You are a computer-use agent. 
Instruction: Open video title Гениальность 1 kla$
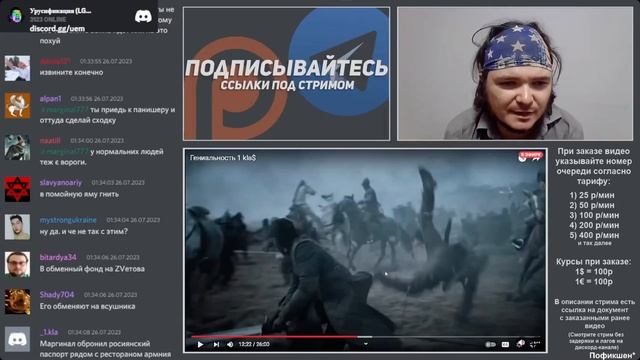(x=223, y=158)
